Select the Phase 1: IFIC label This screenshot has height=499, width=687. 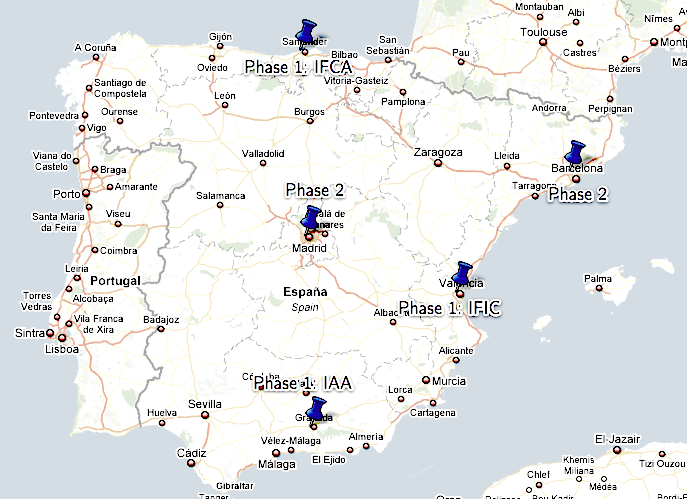point(450,308)
